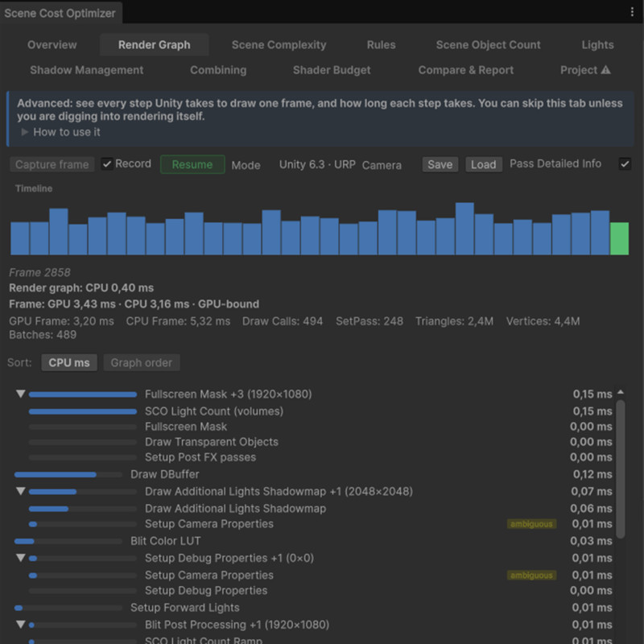Click the Unity 6.3 · URP label

click(x=317, y=164)
